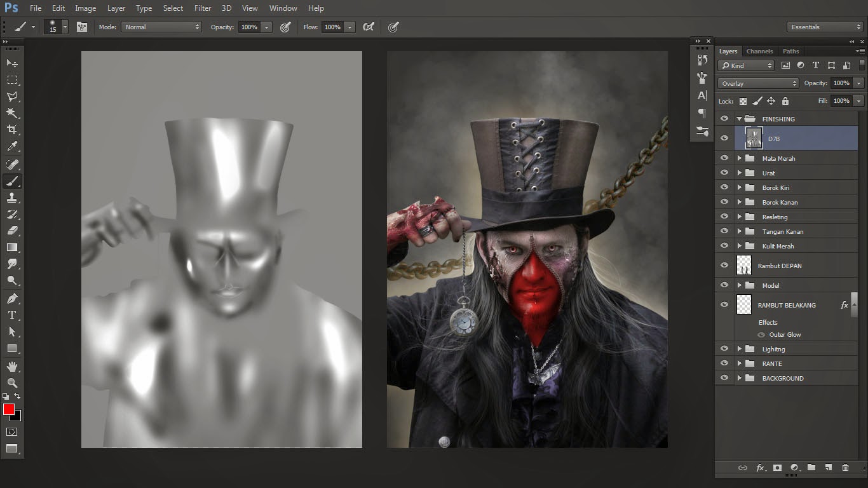Image resolution: width=868 pixels, height=488 pixels.
Task: Open the Window menu
Action: point(283,8)
